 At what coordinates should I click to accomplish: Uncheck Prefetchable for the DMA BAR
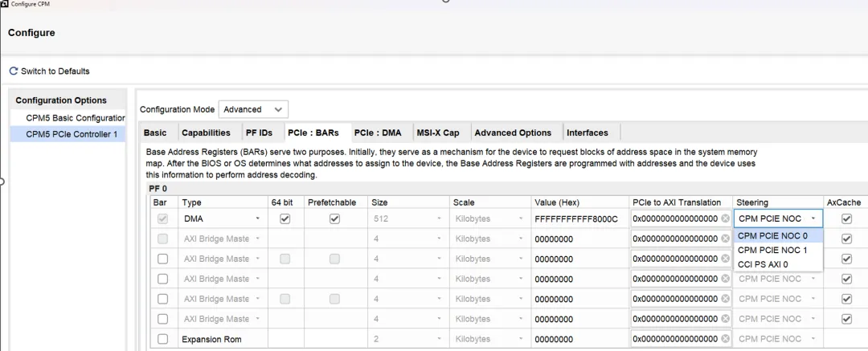click(334, 218)
